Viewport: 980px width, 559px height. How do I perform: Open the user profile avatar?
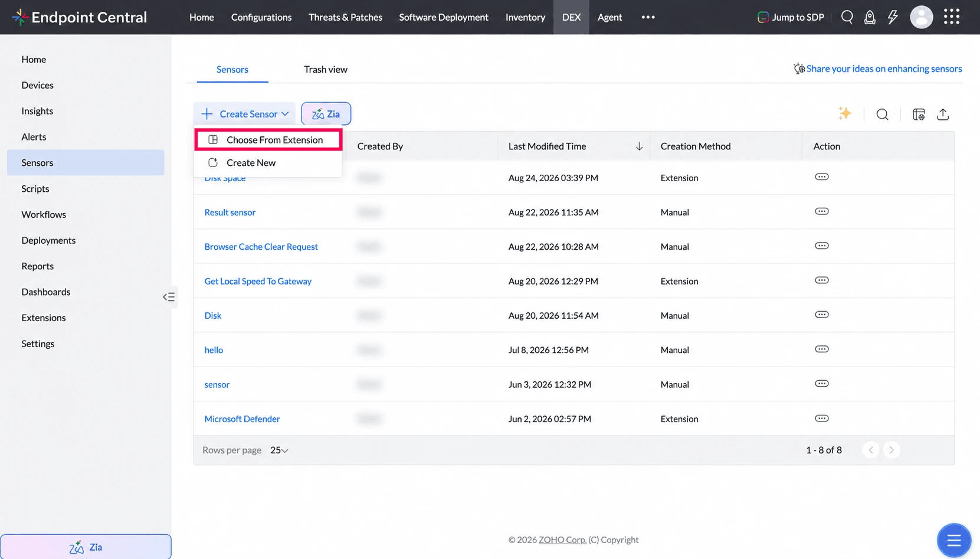click(921, 17)
